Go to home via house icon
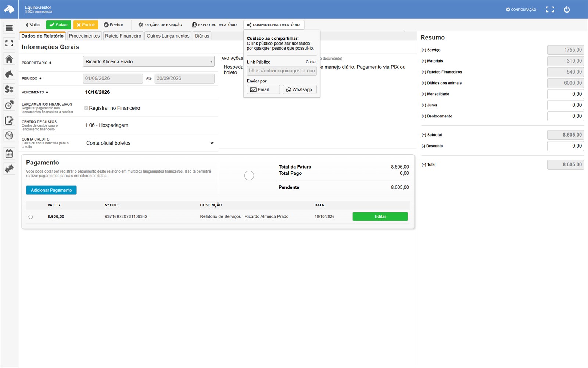Viewport: 588px width, 368px height. click(9, 59)
